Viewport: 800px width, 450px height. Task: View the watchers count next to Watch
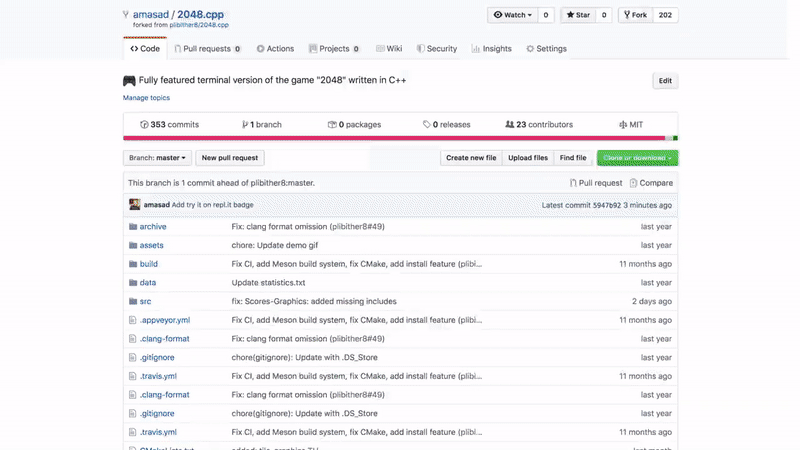pos(546,15)
